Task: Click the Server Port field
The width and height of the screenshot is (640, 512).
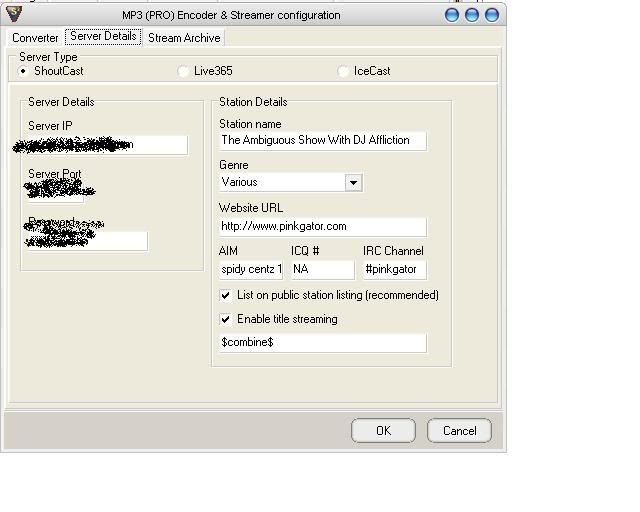Action: [56, 193]
